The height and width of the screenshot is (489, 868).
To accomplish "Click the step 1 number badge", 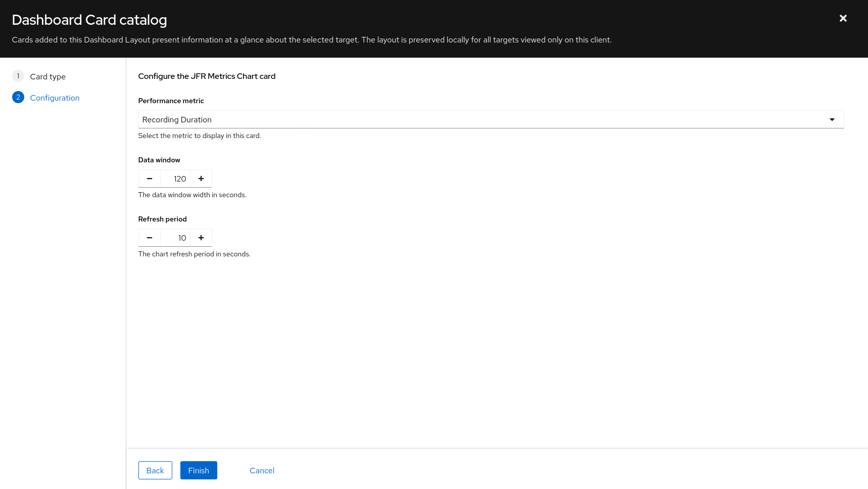I will [x=18, y=76].
